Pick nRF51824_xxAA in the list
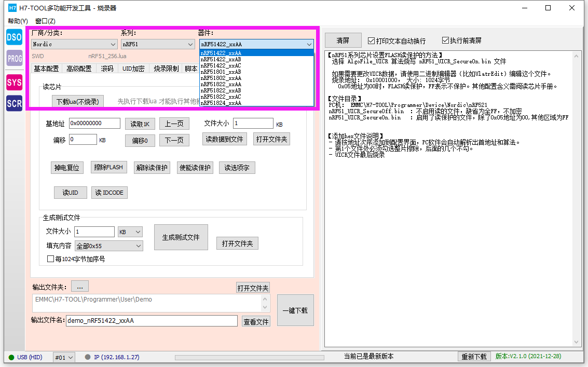This screenshot has width=588, height=367. [256, 103]
